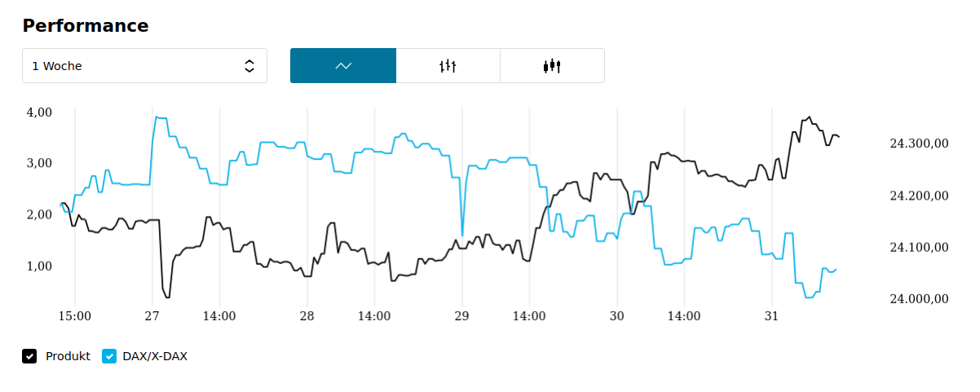Click the 24.000,00 value on the right axis
This screenshot has width=980, height=392.
[x=919, y=299]
